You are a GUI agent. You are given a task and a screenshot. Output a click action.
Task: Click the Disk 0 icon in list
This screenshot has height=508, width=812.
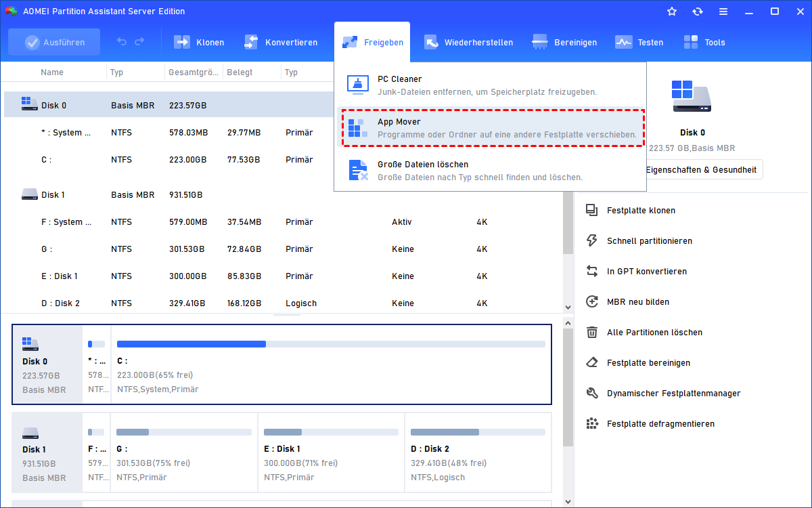click(29, 104)
